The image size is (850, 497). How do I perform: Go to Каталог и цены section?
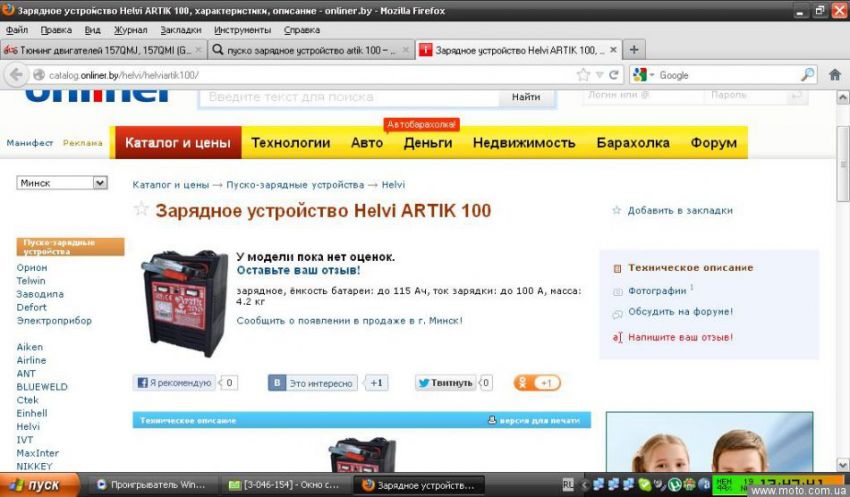(178, 143)
